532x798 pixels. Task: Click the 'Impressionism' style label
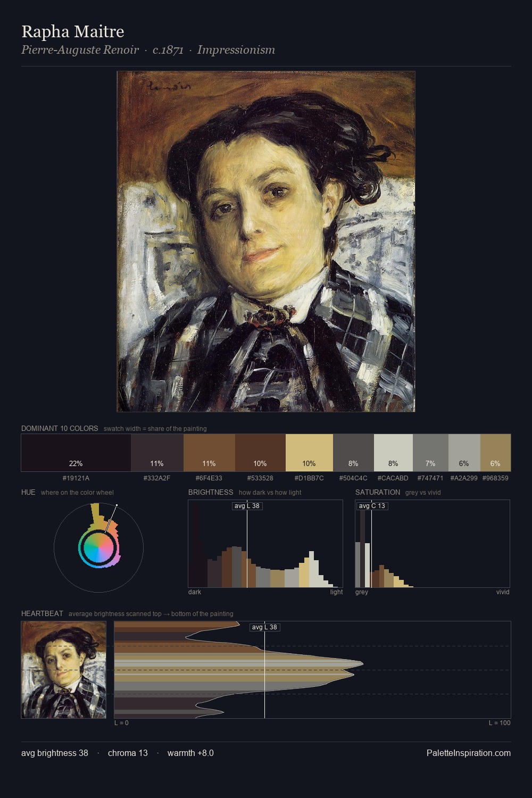point(236,50)
